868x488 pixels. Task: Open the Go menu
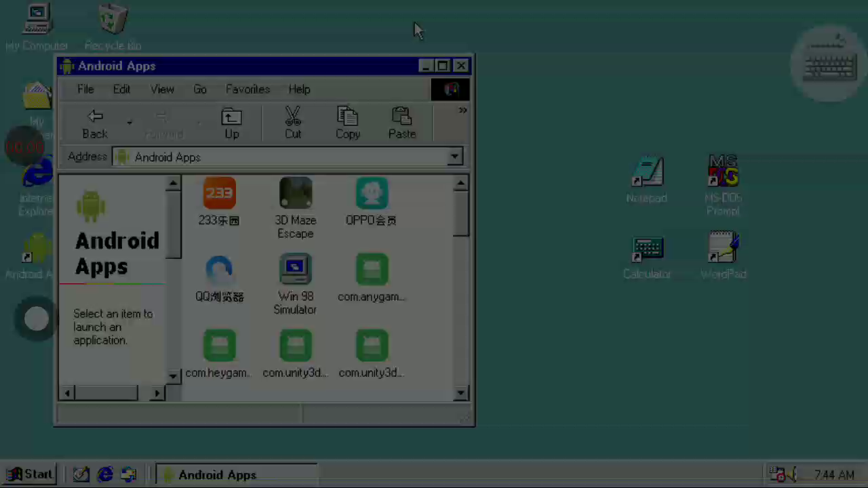pyautogui.click(x=200, y=89)
